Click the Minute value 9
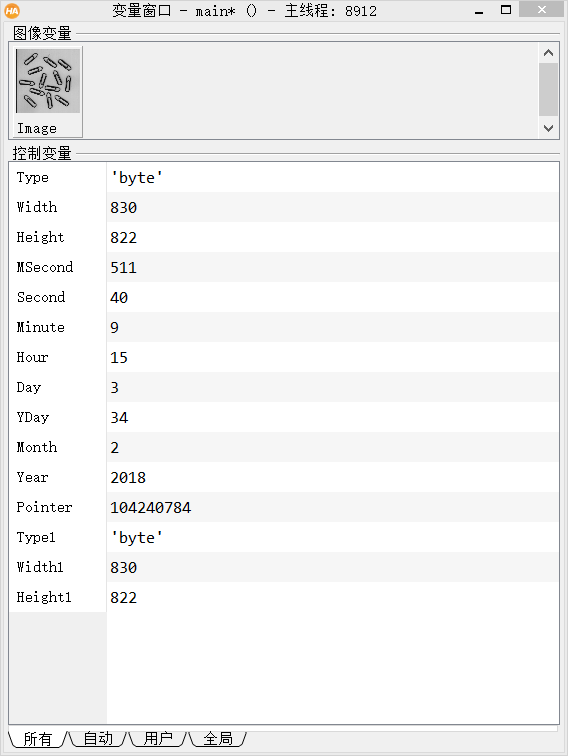The image size is (568, 756). click(x=114, y=327)
